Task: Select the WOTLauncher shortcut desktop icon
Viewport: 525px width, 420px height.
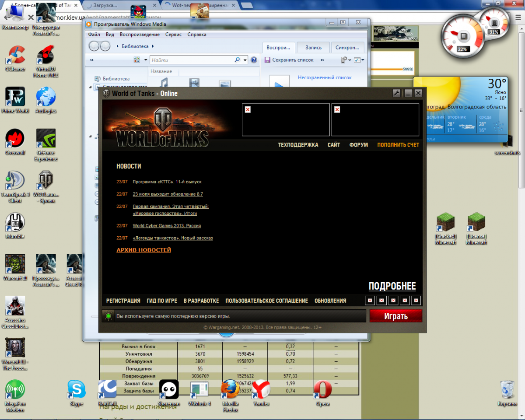Action: tap(46, 187)
